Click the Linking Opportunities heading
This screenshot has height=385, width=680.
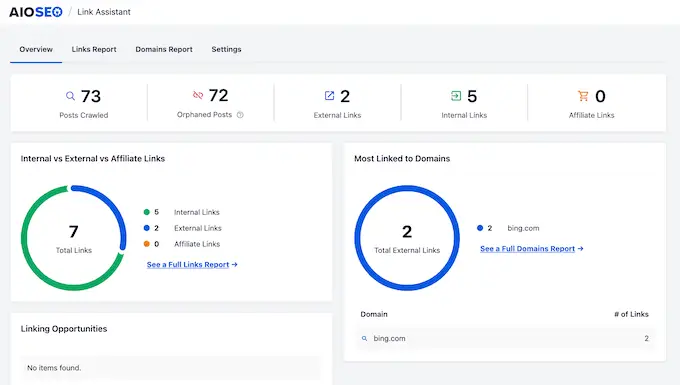pyautogui.click(x=64, y=329)
